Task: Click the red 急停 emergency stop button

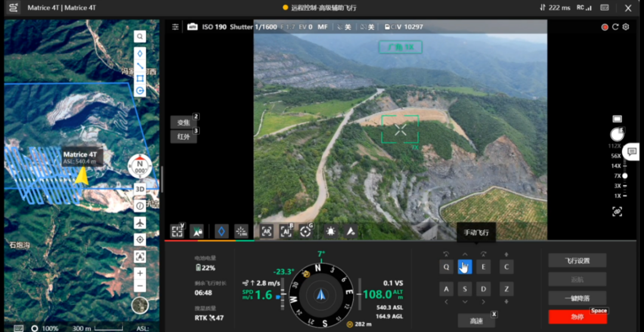Action: pos(577,317)
